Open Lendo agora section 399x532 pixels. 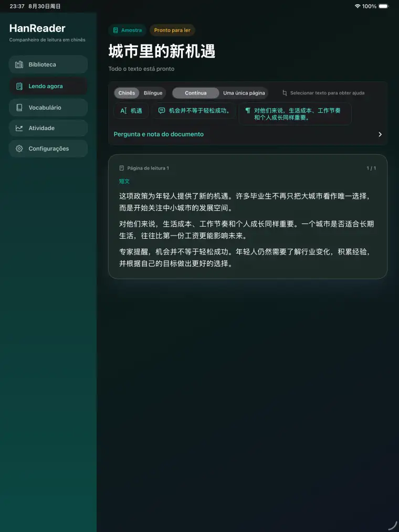pyautogui.click(x=48, y=86)
